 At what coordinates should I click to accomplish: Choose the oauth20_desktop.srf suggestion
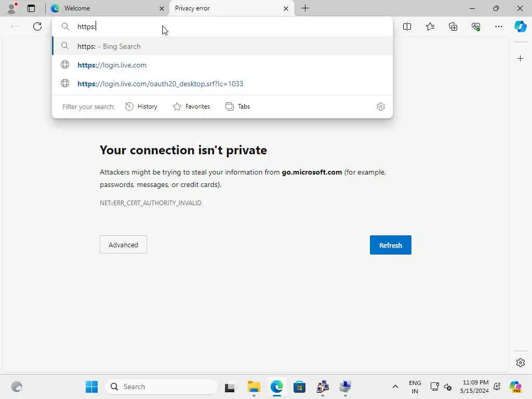[x=222, y=84]
